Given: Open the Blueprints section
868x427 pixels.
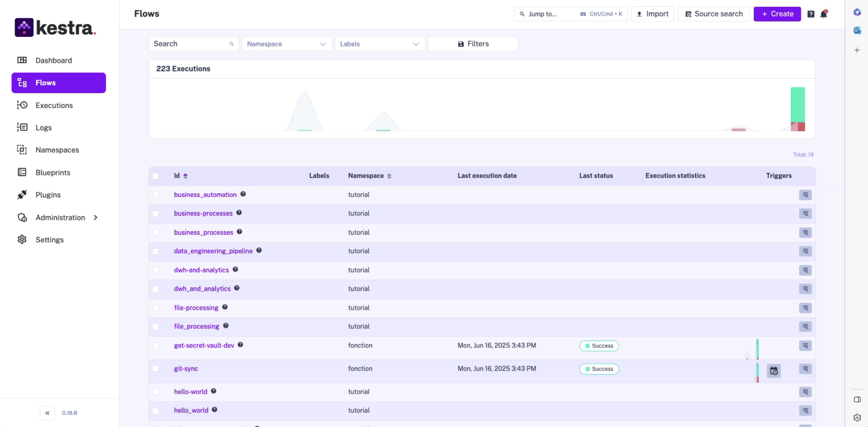Looking at the screenshot, I should click(x=53, y=172).
